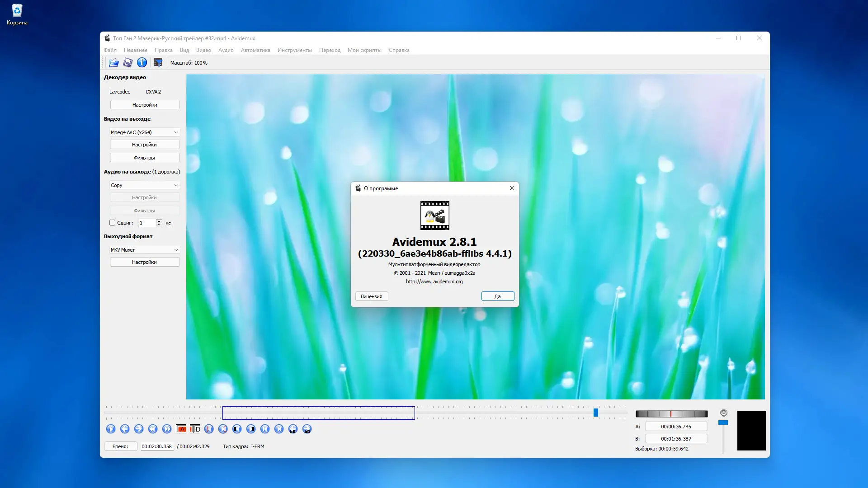Image resolution: width=868 pixels, height=488 pixels.
Task: Open the Аудио menu
Action: click(226, 50)
